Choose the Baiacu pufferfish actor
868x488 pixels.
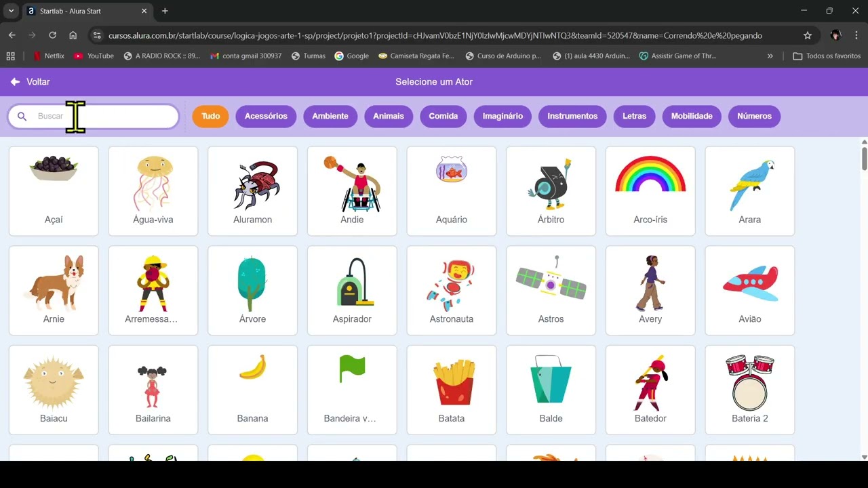[x=54, y=390]
